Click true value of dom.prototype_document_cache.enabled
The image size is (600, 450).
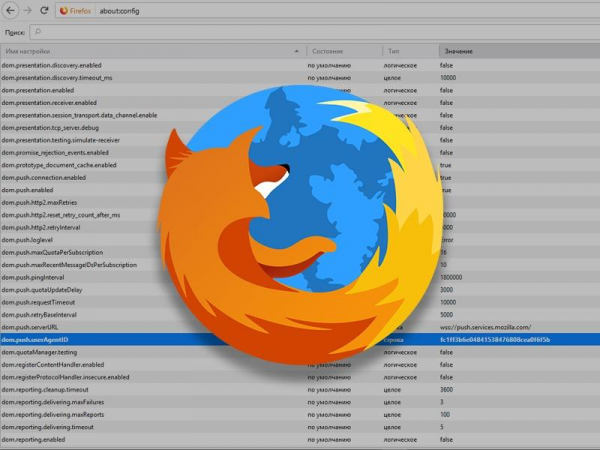tap(446, 165)
